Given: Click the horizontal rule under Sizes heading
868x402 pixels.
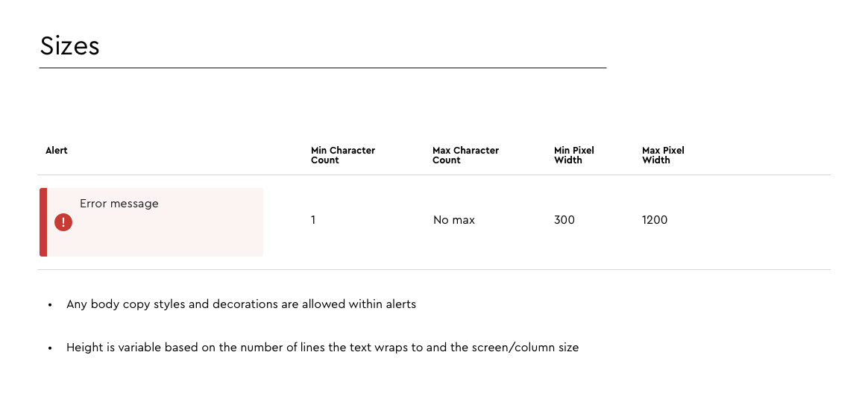Looking at the screenshot, I should (x=323, y=68).
